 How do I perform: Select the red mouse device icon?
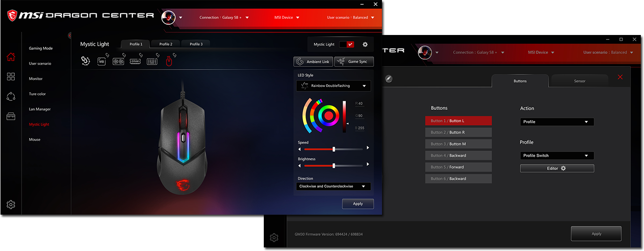(169, 61)
